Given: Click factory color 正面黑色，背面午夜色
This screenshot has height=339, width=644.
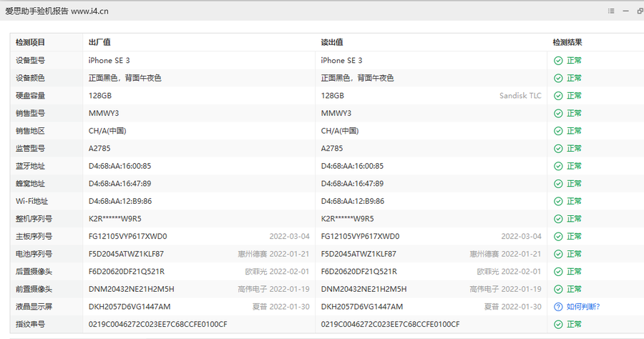Looking at the screenshot, I should click(125, 78).
